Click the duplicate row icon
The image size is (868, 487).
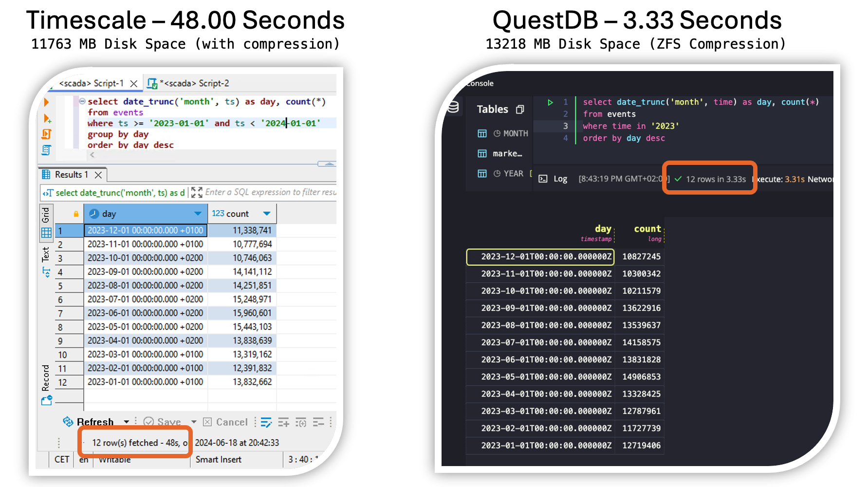301,422
